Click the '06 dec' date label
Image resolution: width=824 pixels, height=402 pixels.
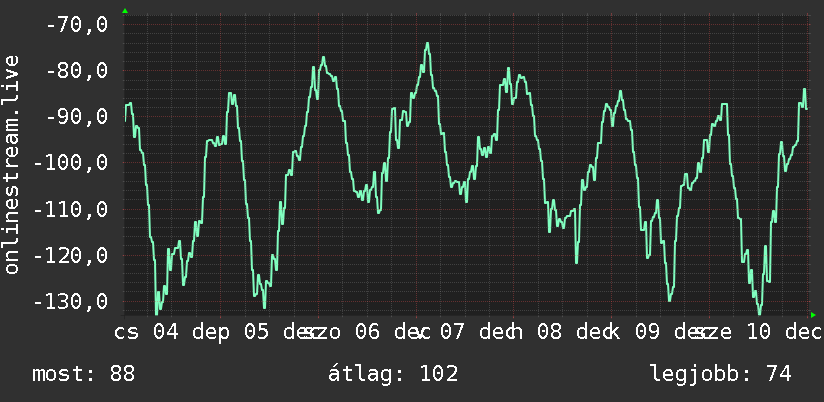pos(393,332)
